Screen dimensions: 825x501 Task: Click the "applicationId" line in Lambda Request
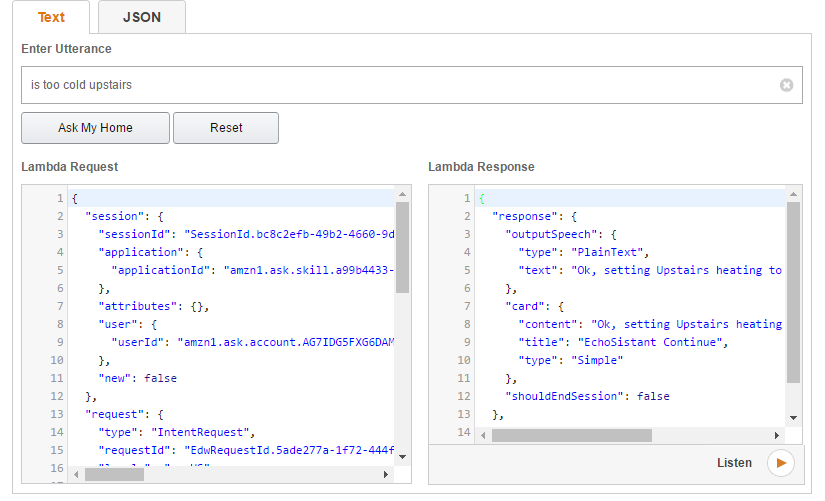pos(253,270)
